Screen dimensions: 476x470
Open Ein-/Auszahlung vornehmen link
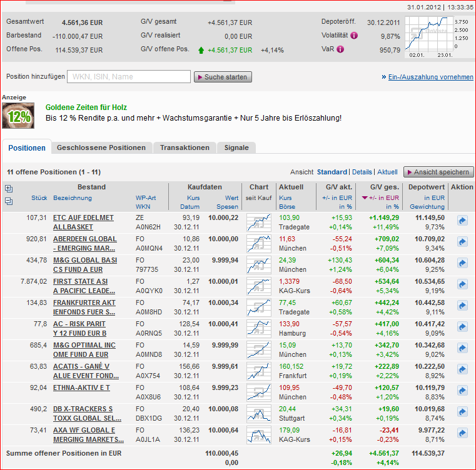(430, 77)
